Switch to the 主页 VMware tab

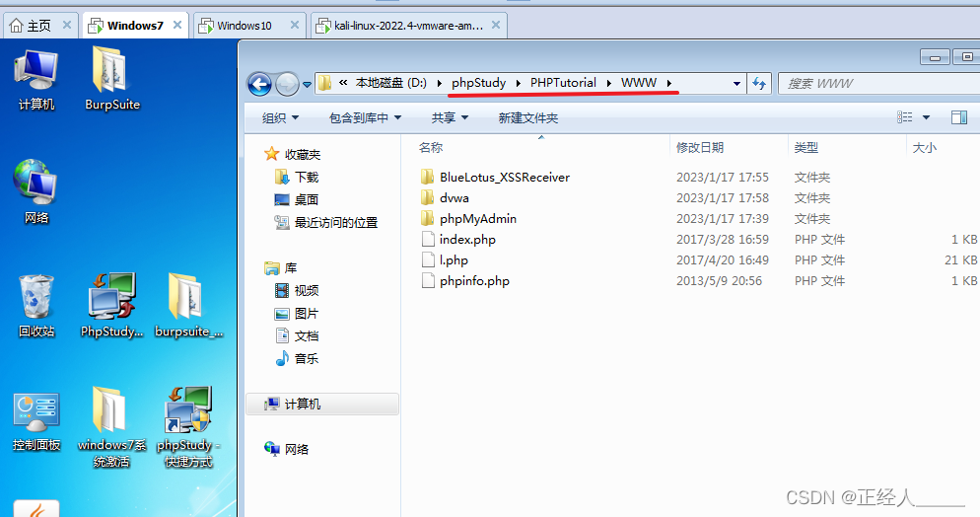coord(40,25)
